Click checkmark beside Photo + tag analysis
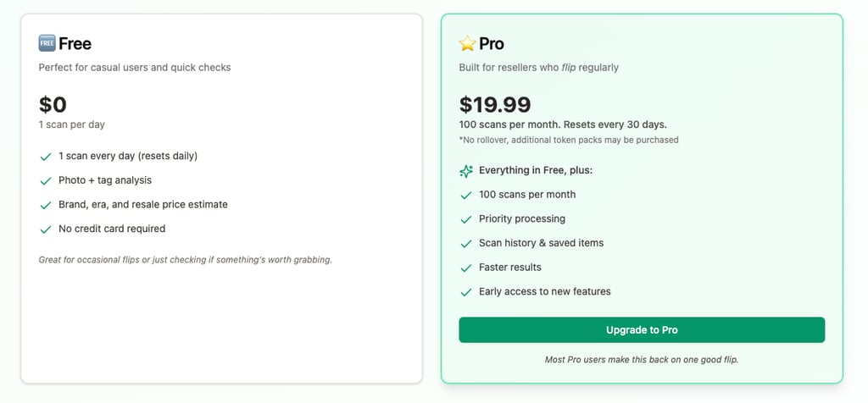868x403 pixels. pyautogui.click(x=46, y=180)
